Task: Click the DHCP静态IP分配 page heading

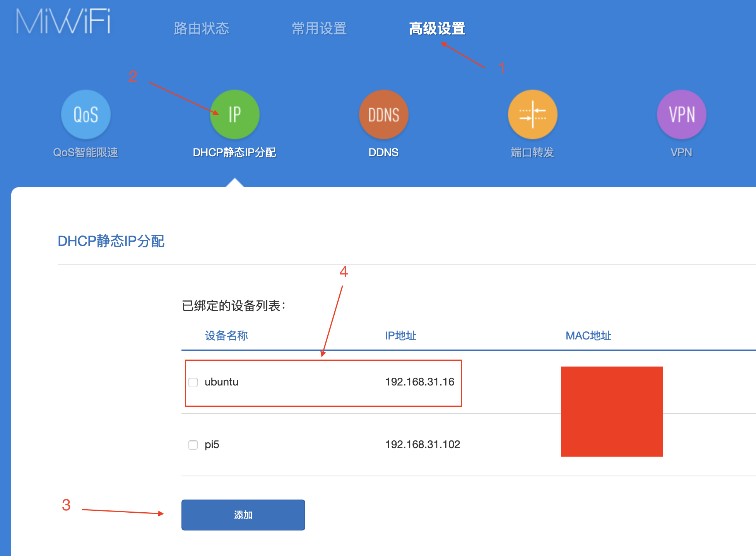Action: coord(111,241)
